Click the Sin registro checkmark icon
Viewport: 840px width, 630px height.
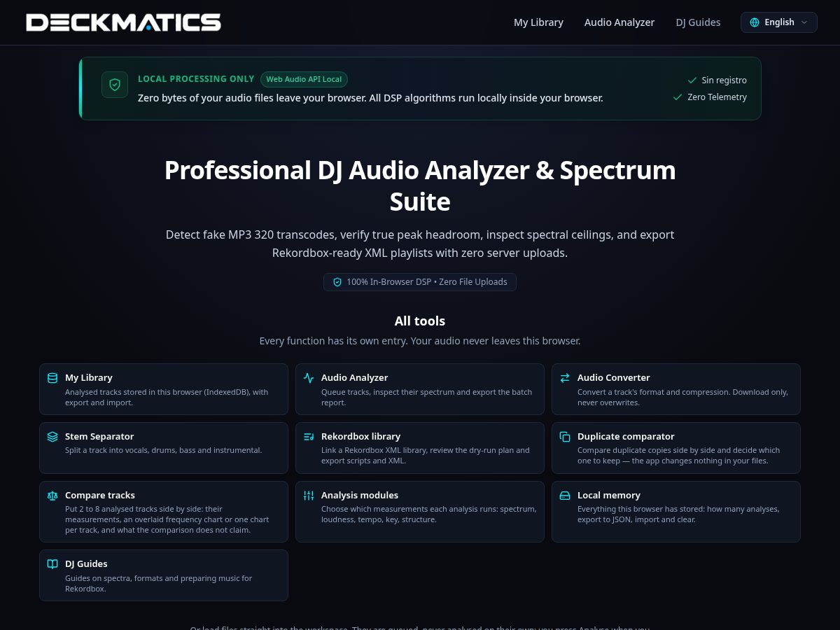692,80
